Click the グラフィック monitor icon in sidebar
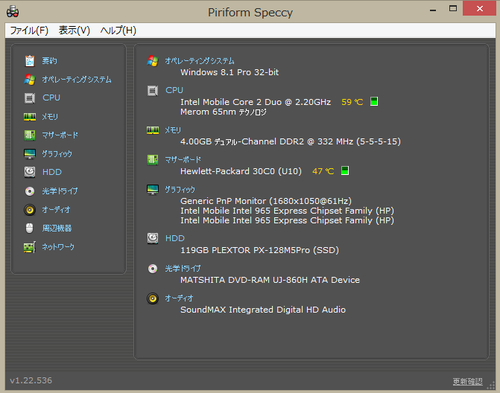 30,154
